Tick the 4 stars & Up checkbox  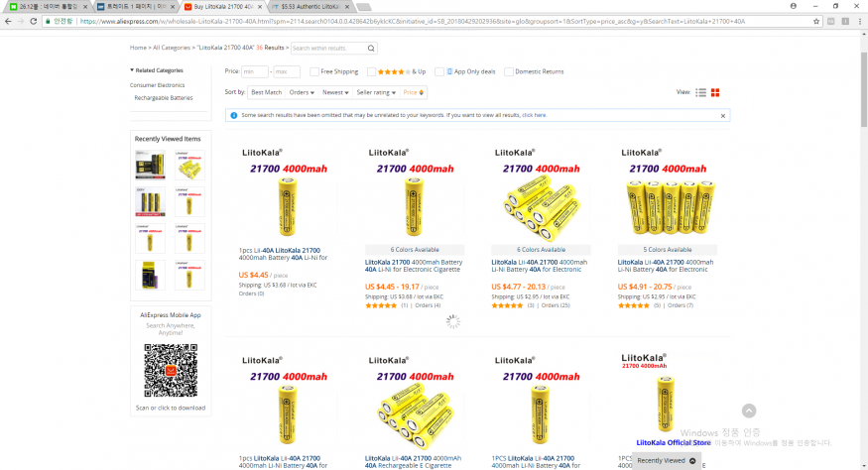pyautogui.click(x=371, y=71)
